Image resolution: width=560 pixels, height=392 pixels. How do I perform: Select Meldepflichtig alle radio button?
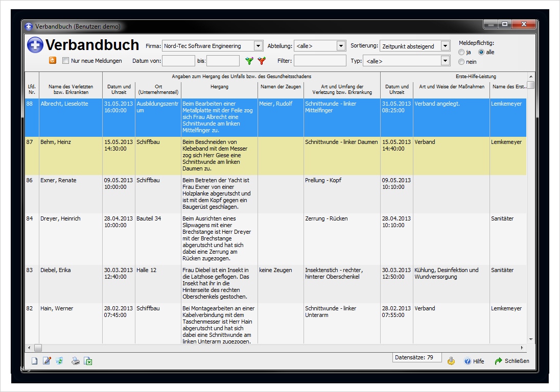pos(481,52)
